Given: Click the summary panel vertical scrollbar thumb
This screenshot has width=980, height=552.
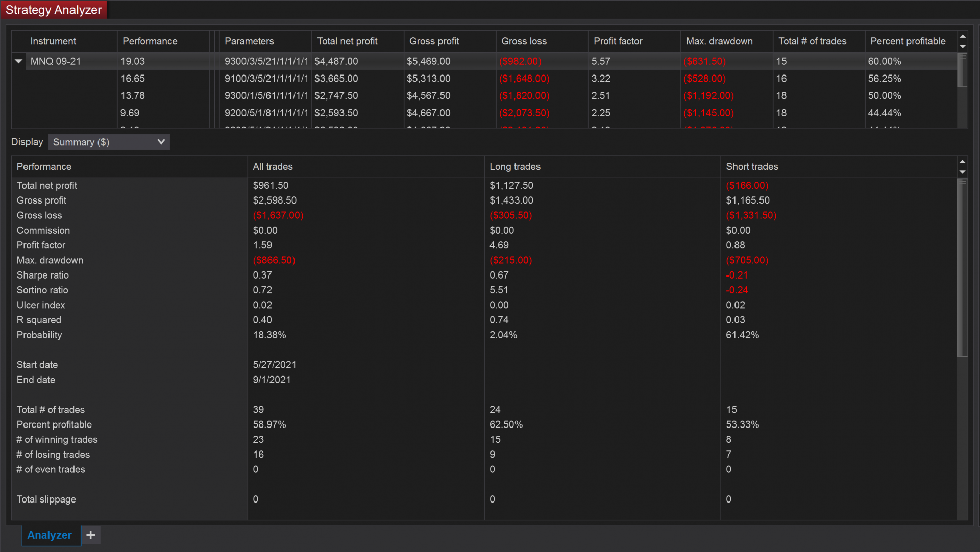Looking at the screenshot, I should (x=962, y=267).
